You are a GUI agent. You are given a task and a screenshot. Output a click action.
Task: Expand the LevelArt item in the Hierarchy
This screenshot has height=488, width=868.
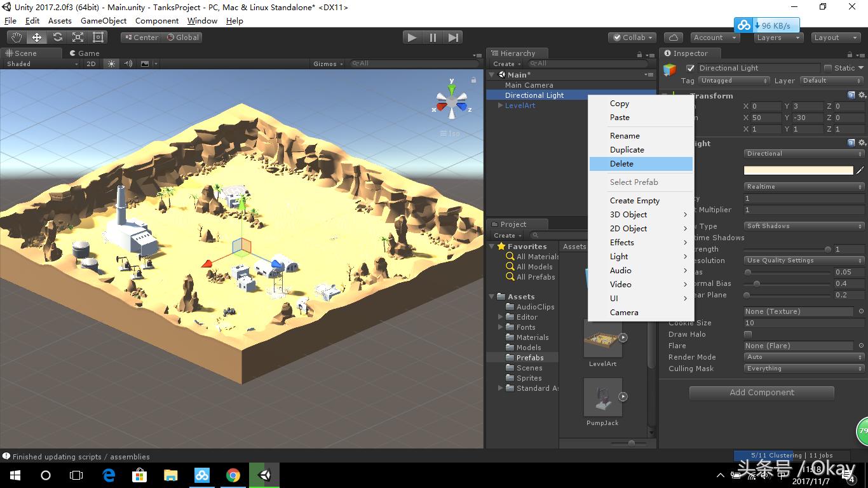499,105
